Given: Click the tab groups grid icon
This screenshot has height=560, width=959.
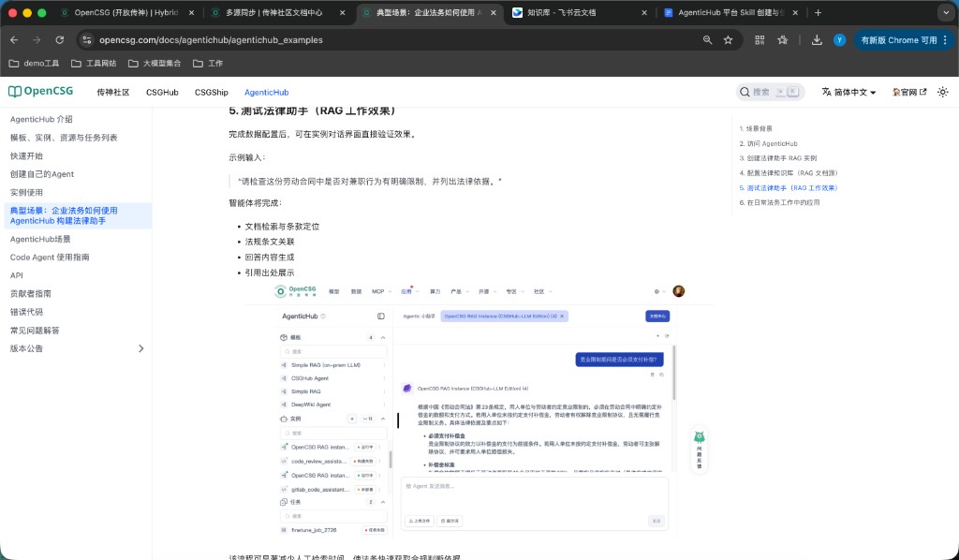Looking at the screenshot, I should [x=760, y=41].
